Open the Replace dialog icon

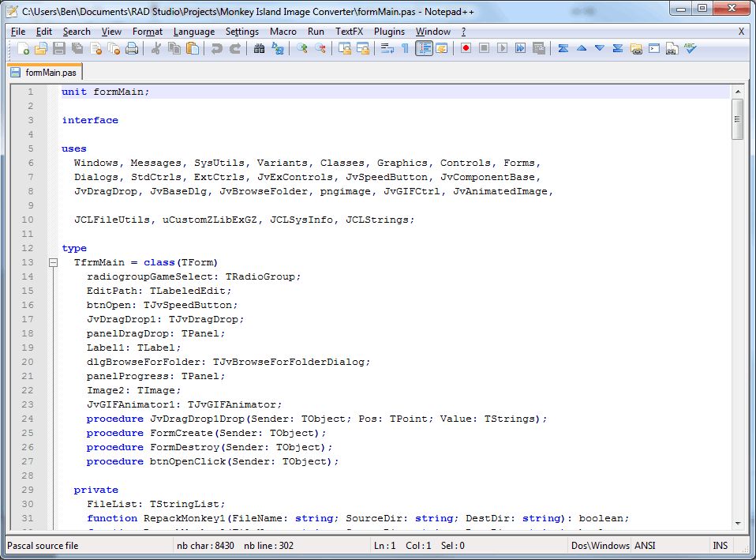[278, 48]
